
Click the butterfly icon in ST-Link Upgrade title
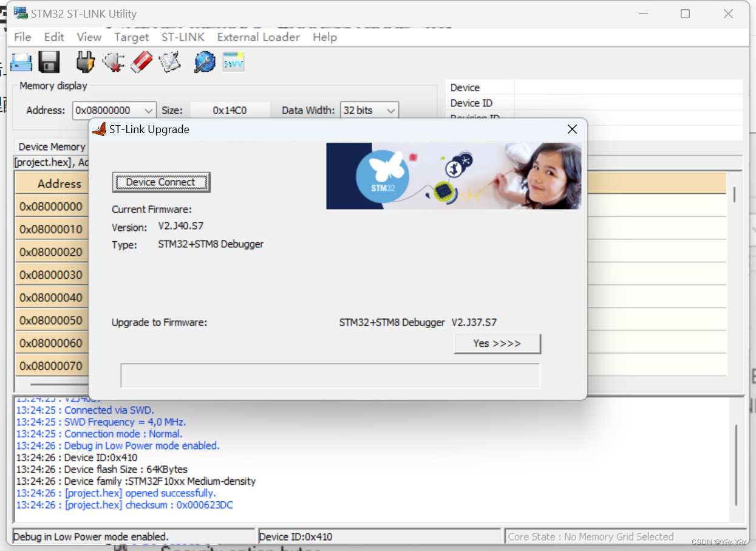tap(99, 129)
